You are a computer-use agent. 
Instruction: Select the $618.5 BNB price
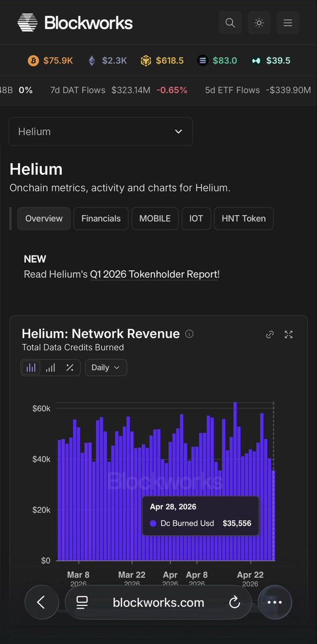(169, 61)
